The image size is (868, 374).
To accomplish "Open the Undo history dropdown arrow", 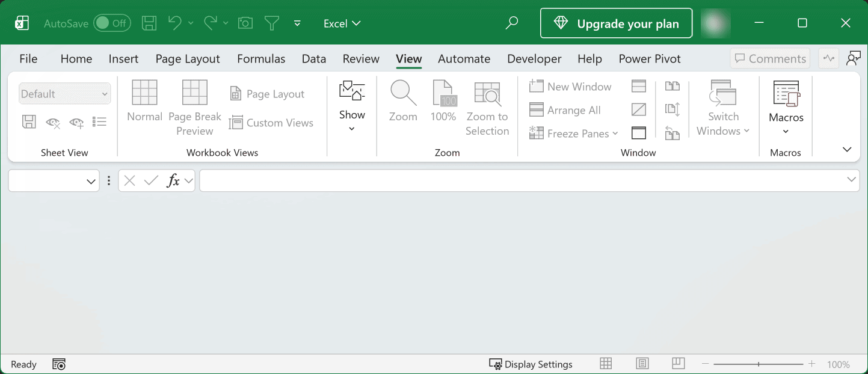I will click(191, 23).
